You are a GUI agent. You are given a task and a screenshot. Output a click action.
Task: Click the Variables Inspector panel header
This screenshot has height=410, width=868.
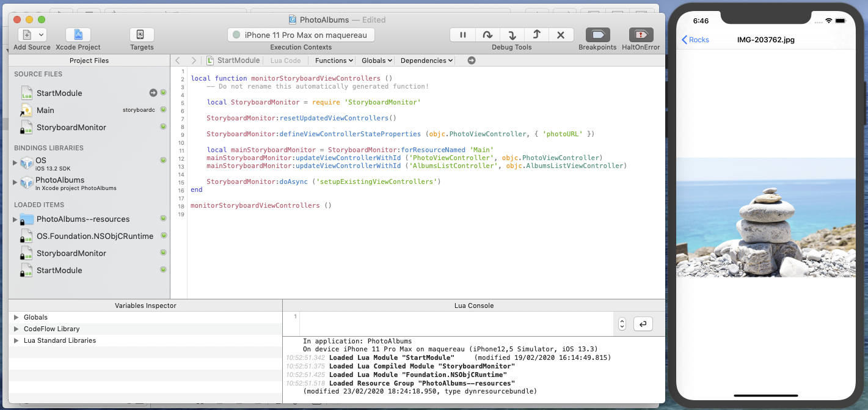coord(145,306)
